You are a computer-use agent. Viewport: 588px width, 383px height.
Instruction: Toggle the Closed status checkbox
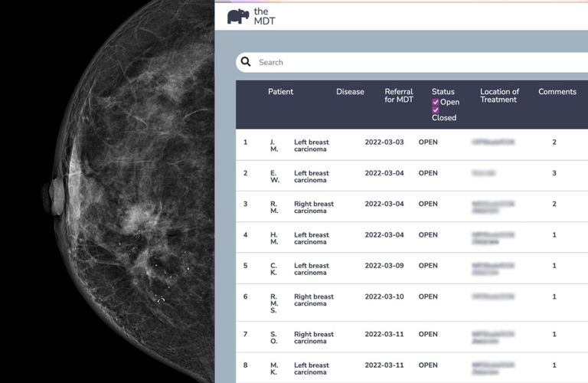pyautogui.click(x=436, y=110)
